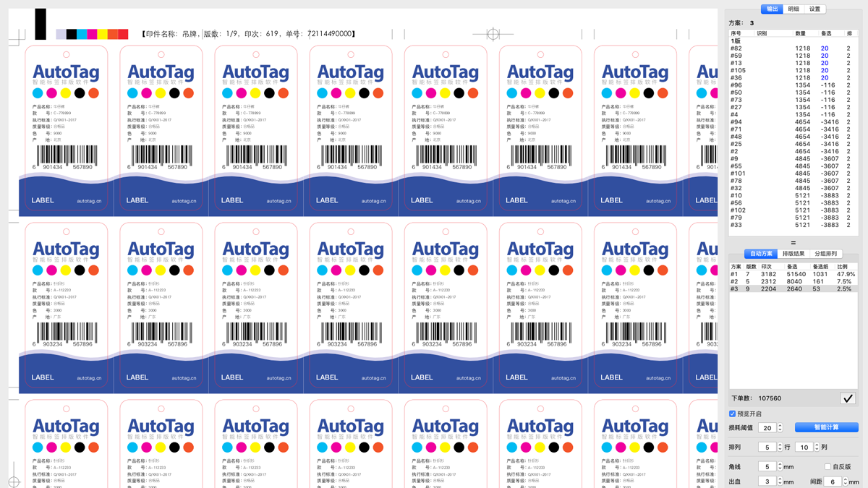Select list row #82

tap(793, 48)
